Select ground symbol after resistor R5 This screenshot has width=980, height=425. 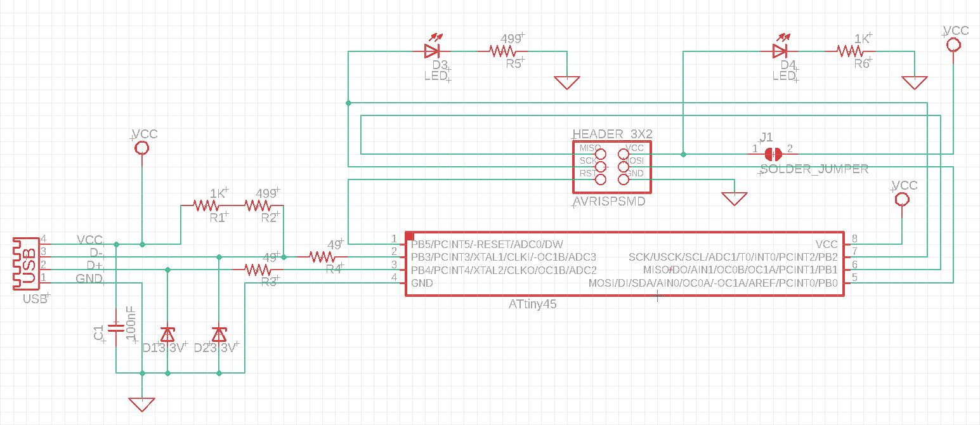[566, 83]
